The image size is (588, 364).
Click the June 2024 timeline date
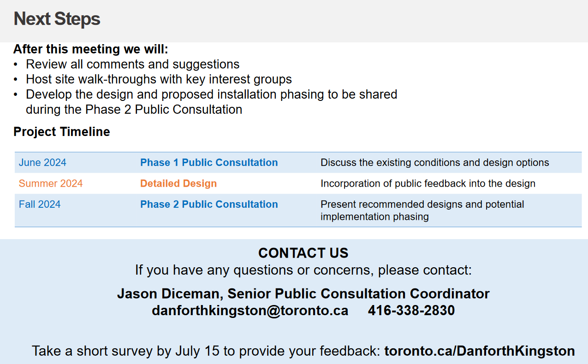click(42, 163)
